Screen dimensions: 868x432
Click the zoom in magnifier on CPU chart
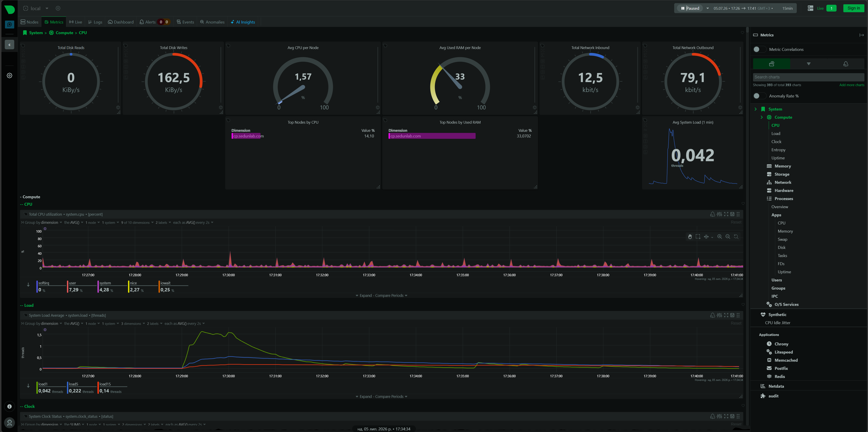pos(719,237)
